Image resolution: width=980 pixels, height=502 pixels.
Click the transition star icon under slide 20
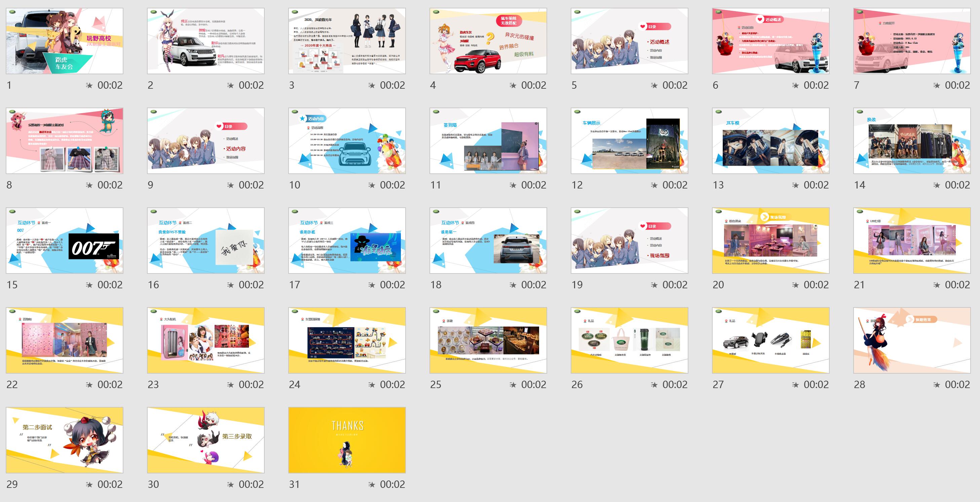tap(795, 285)
